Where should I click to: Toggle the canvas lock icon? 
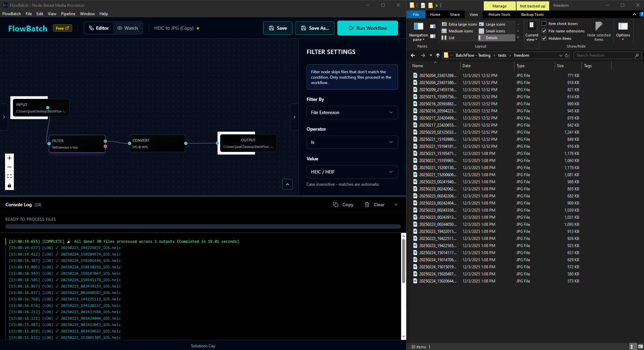coord(9,185)
